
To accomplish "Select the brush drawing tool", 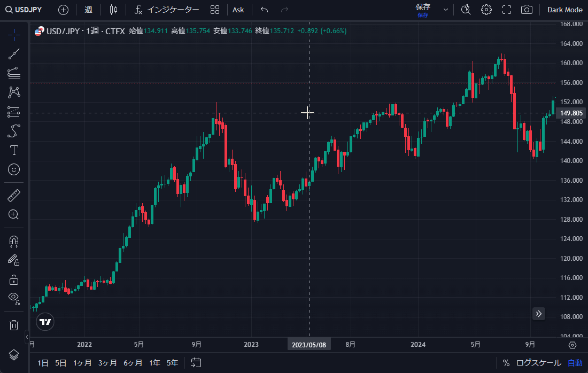I will click(14, 131).
